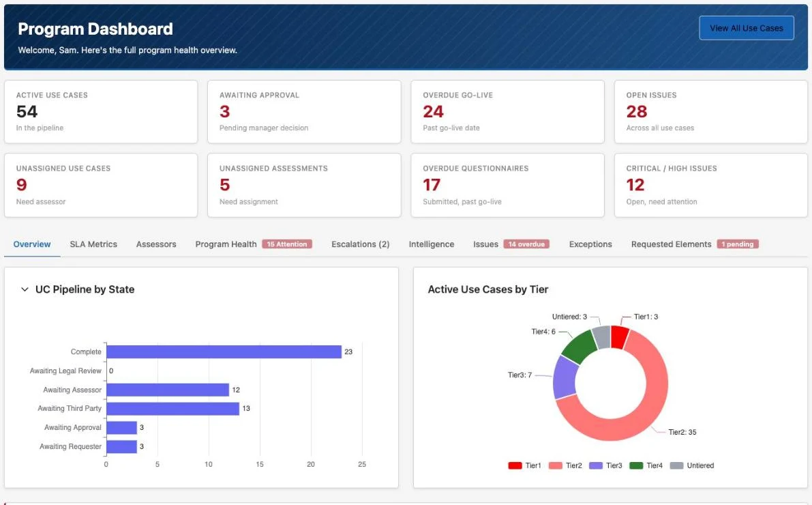
Task: Open the Escalations (2) tab
Action: tap(361, 244)
